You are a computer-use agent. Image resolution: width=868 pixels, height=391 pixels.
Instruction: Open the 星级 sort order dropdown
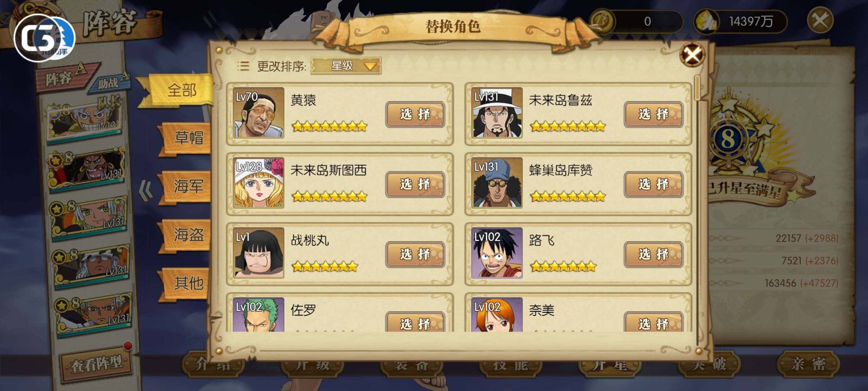coord(346,66)
